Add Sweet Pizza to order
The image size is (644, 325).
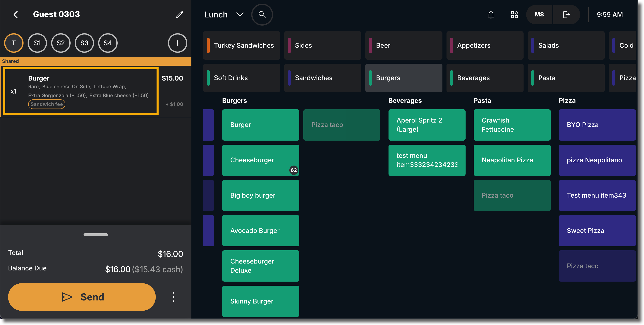[x=597, y=231]
